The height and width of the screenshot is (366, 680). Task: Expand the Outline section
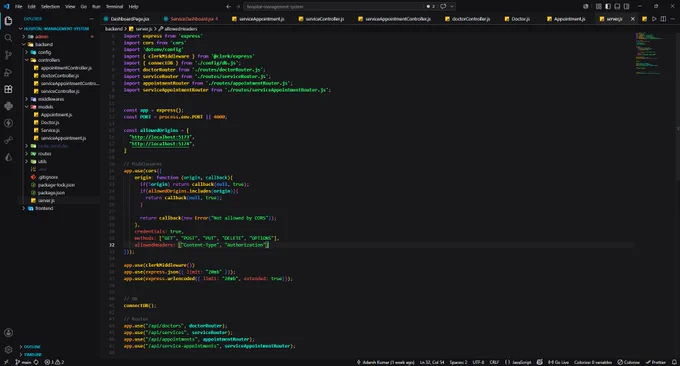[32, 347]
